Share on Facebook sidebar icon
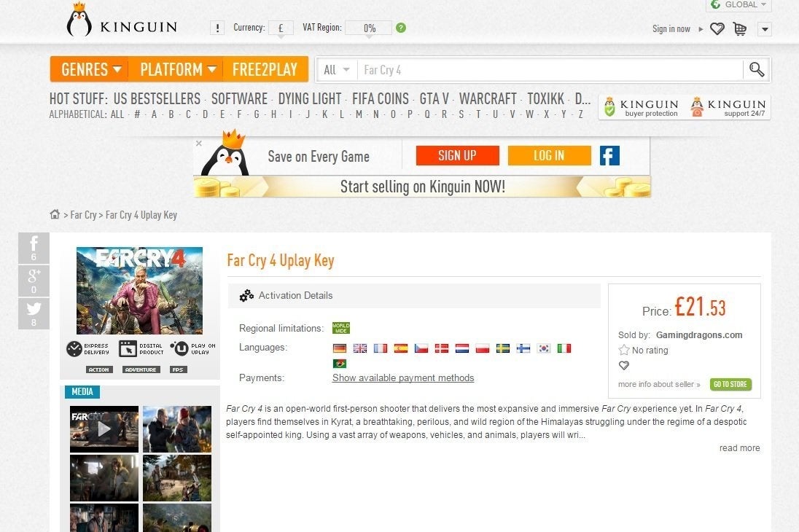799x532 pixels. point(34,248)
